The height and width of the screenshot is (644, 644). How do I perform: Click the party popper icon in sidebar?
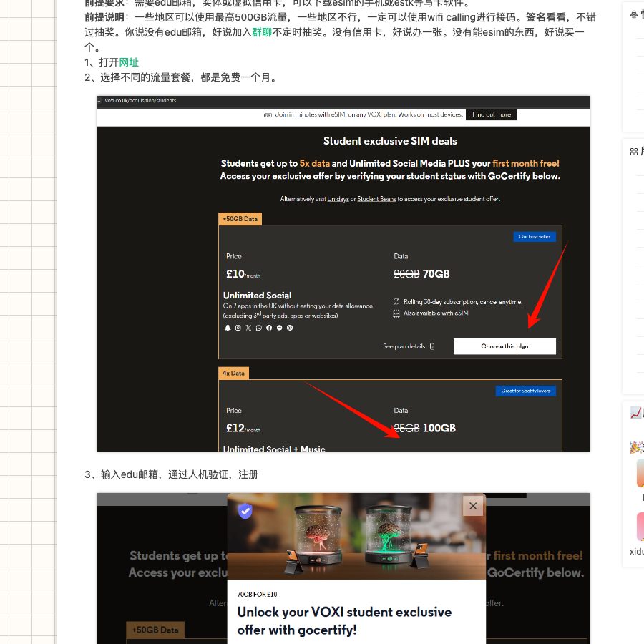pos(636,447)
